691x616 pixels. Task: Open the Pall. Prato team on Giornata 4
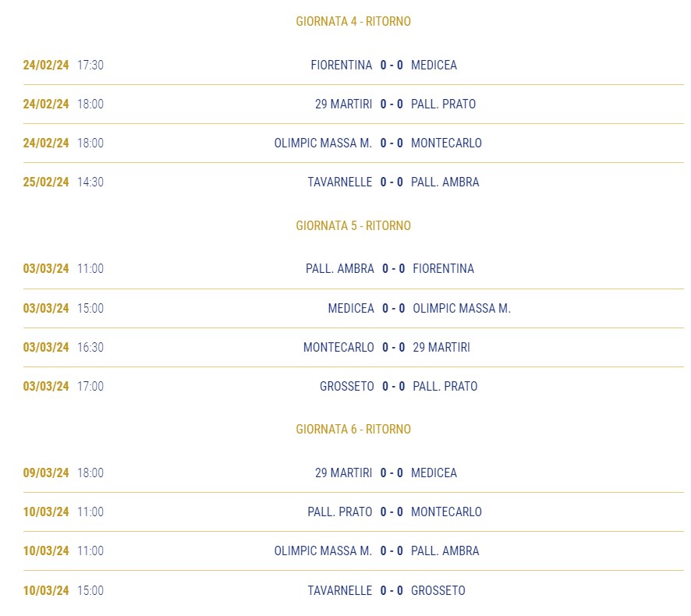click(x=443, y=104)
